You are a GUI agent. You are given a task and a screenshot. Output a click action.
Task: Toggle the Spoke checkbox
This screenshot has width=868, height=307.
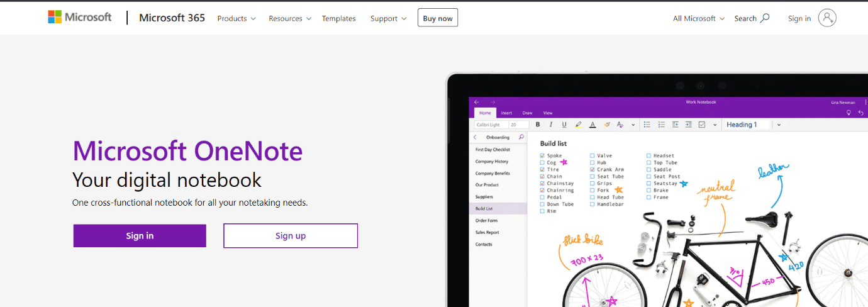[x=542, y=155]
